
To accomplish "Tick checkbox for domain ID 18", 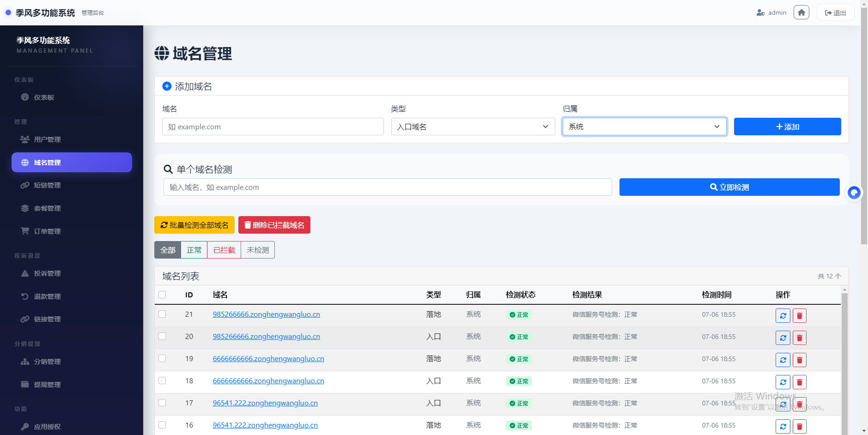I will pos(162,381).
